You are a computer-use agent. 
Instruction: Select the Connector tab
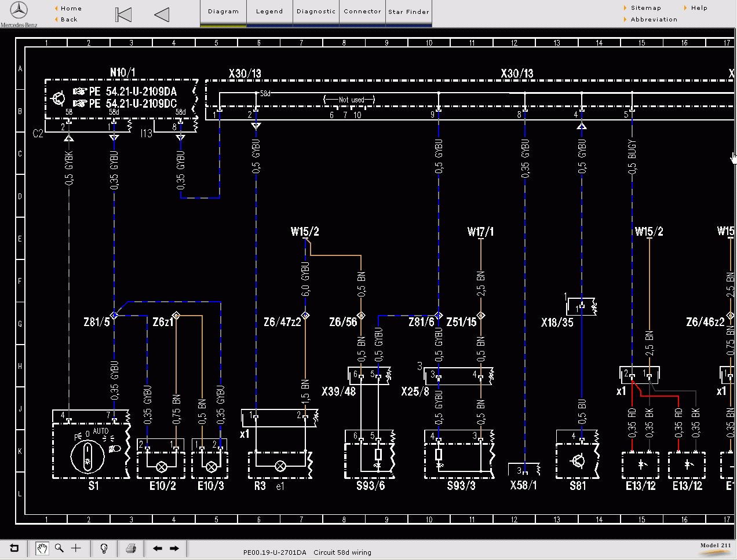362,11
